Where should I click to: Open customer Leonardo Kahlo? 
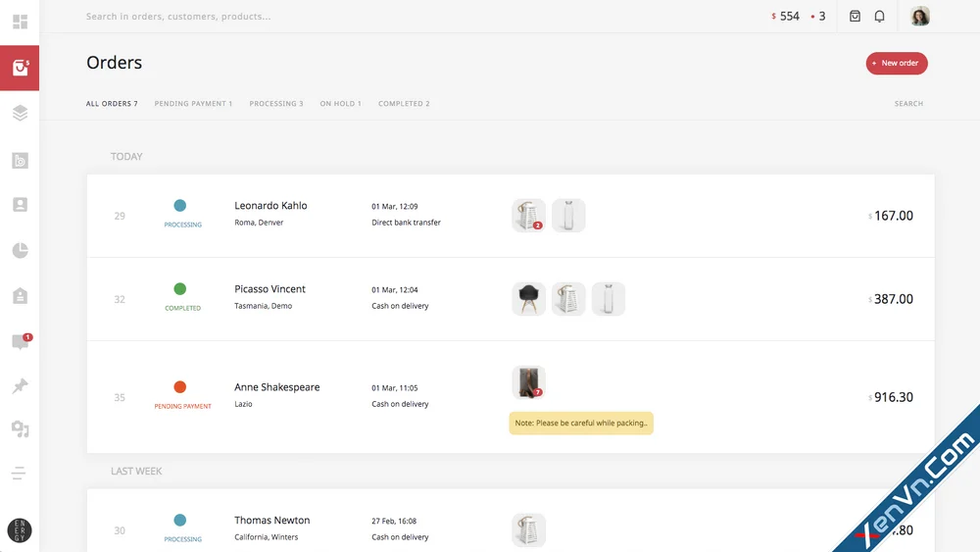270,206
